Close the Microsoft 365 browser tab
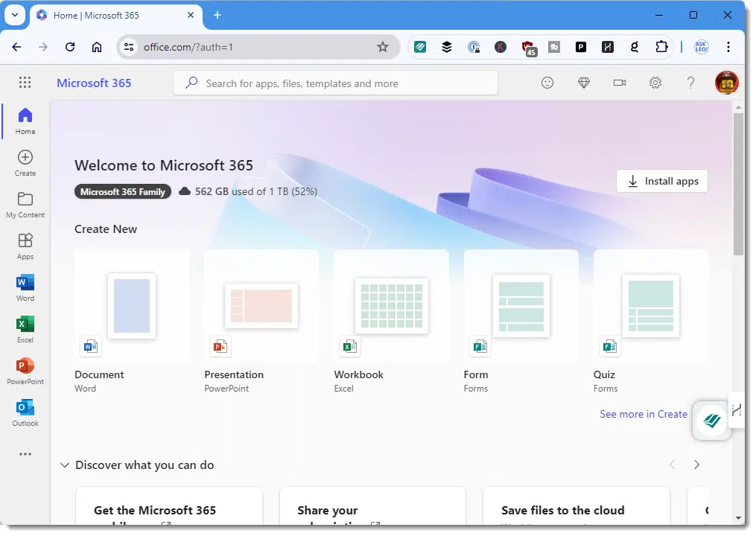The image size is (756, 536). point(191,15)
